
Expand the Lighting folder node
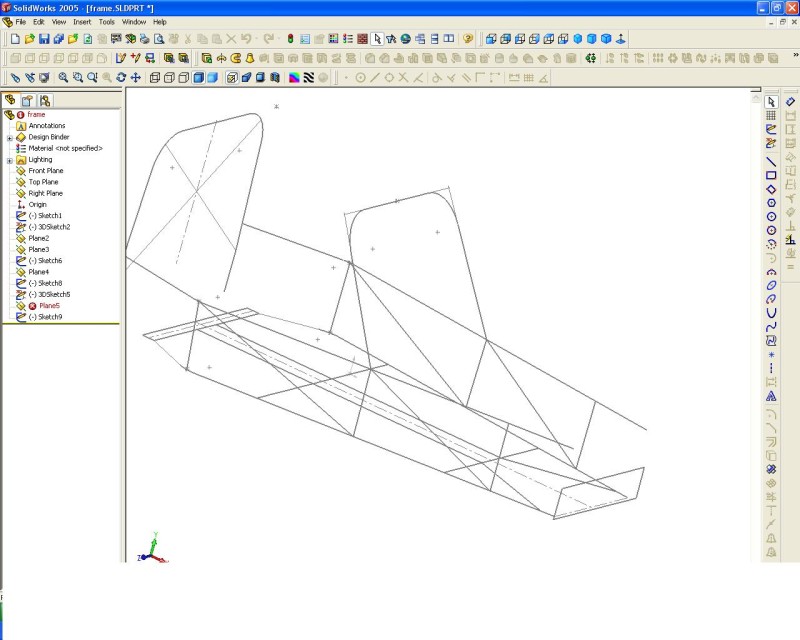(9, 160)
